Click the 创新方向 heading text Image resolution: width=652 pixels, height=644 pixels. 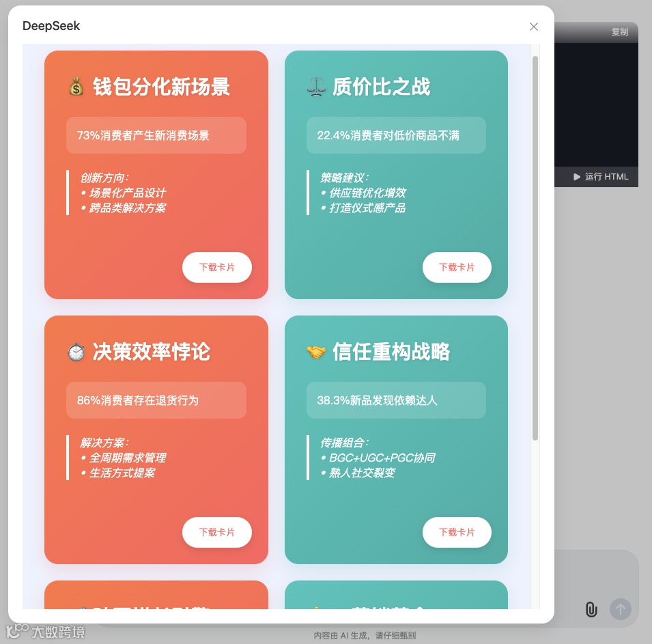pos(104,178)
